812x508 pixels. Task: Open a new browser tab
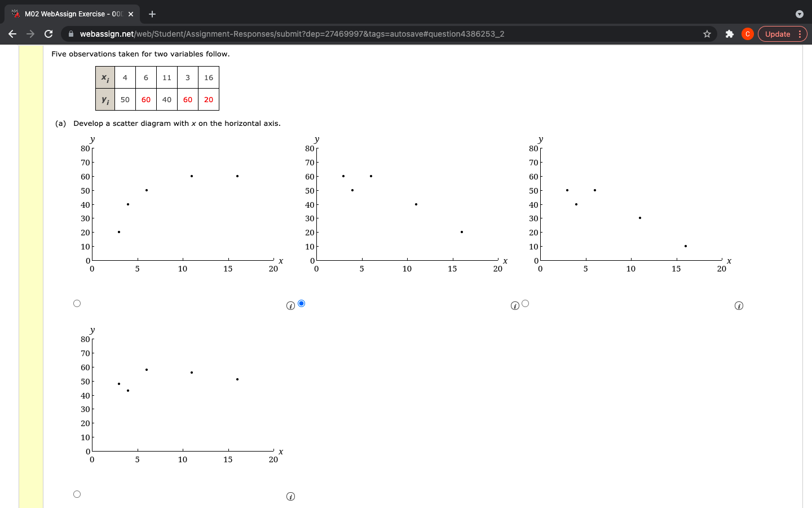tap(152, 14)
